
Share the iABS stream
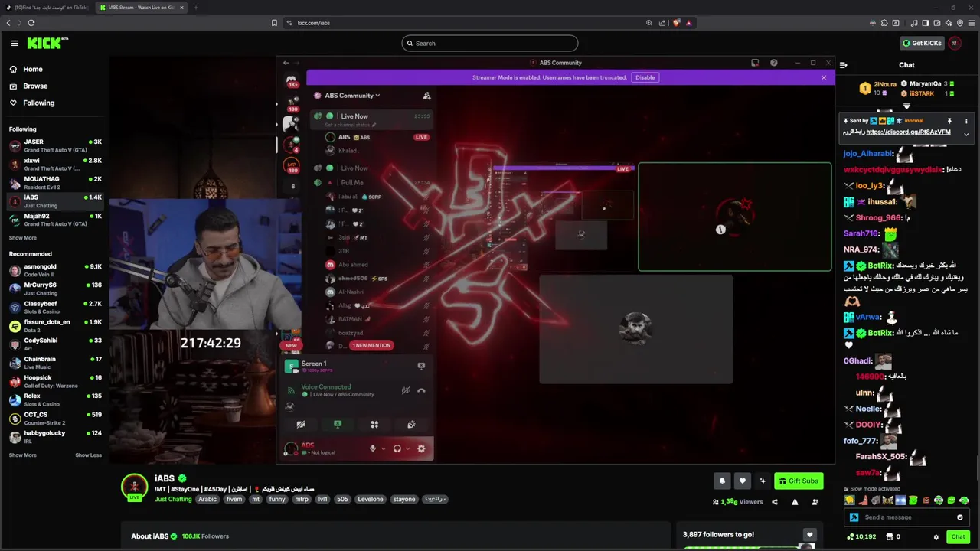[x=774, y=502]
